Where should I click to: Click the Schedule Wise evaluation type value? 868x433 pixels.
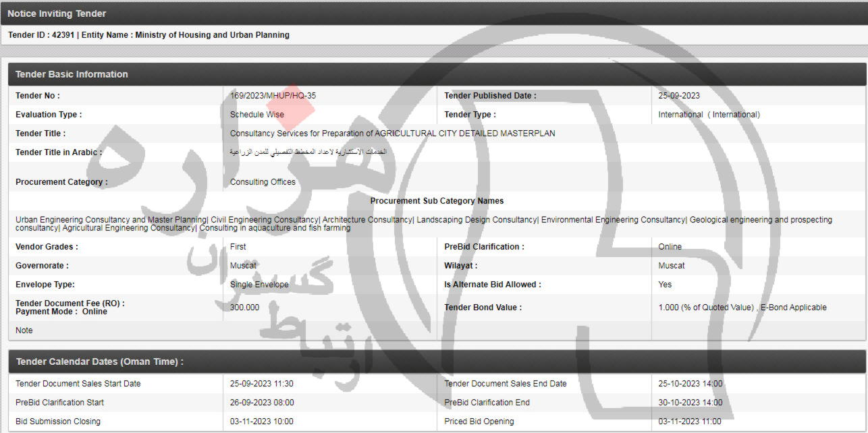tap(256, 115)
